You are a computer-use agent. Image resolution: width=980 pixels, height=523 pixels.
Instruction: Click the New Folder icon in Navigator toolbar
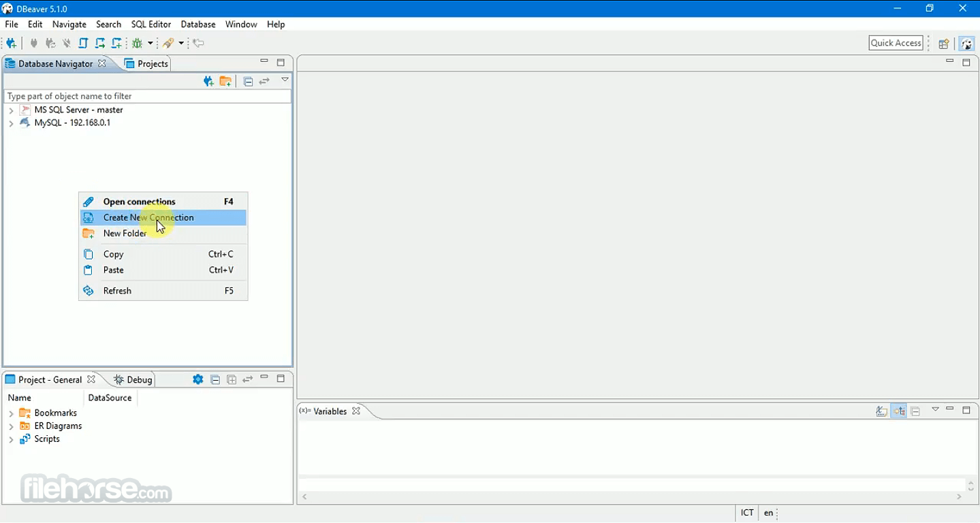click(225, 82)
